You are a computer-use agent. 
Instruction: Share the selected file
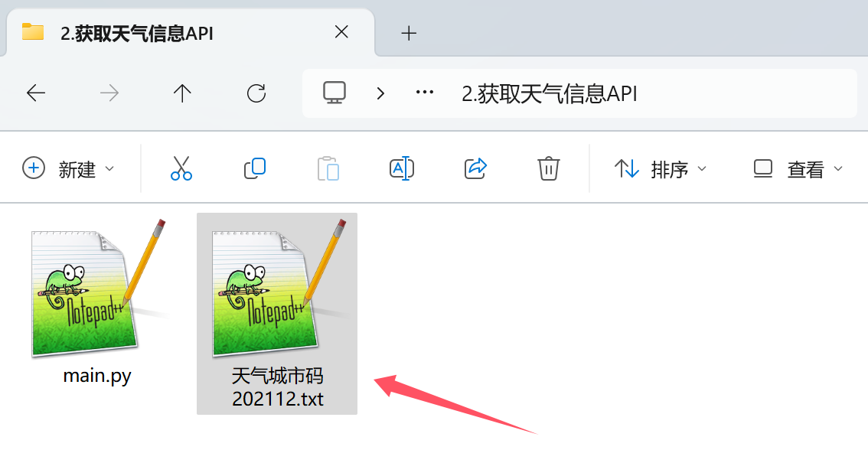pyautogui.click(x=475, y=168)
